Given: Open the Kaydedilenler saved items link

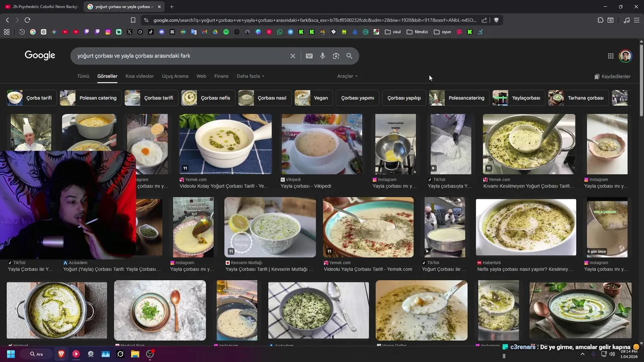Looking at the screenshot, I should coord(612,76).
